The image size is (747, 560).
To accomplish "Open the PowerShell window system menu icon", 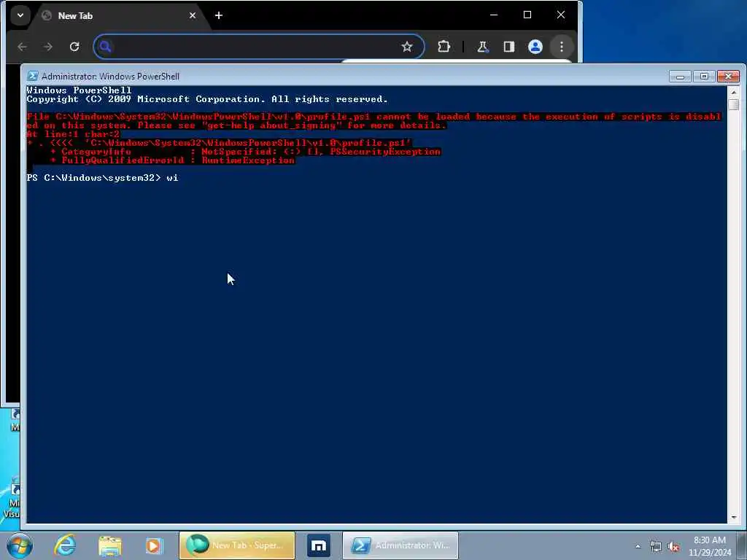I will 32,76.
